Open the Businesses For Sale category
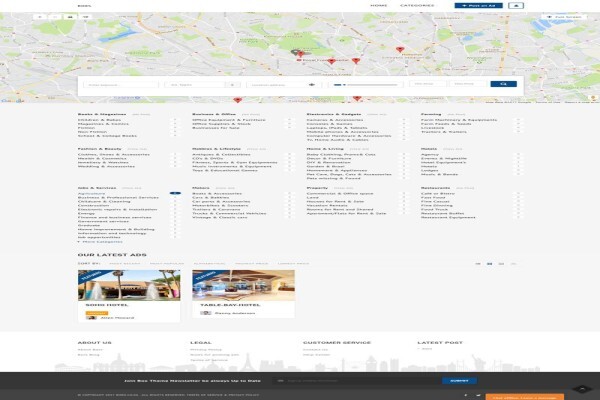This screenshot has height=400, width=600. pyautogui.click(x=216, y=128)
